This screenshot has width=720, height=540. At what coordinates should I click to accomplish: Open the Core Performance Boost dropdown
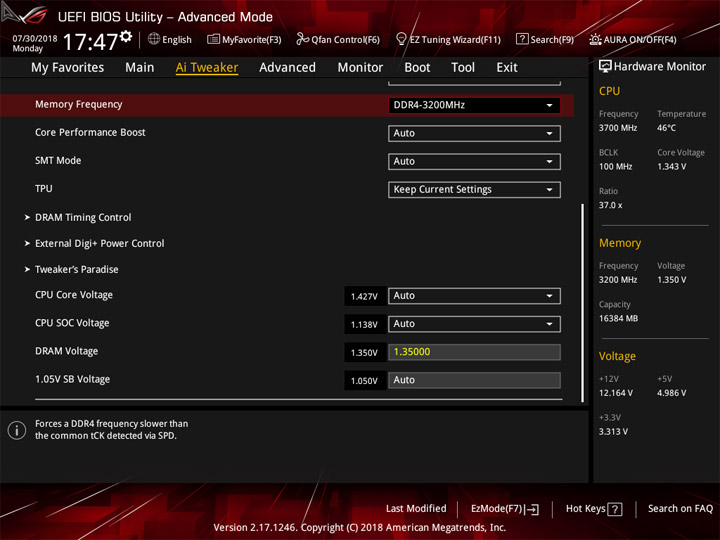[x=474, y=133]
